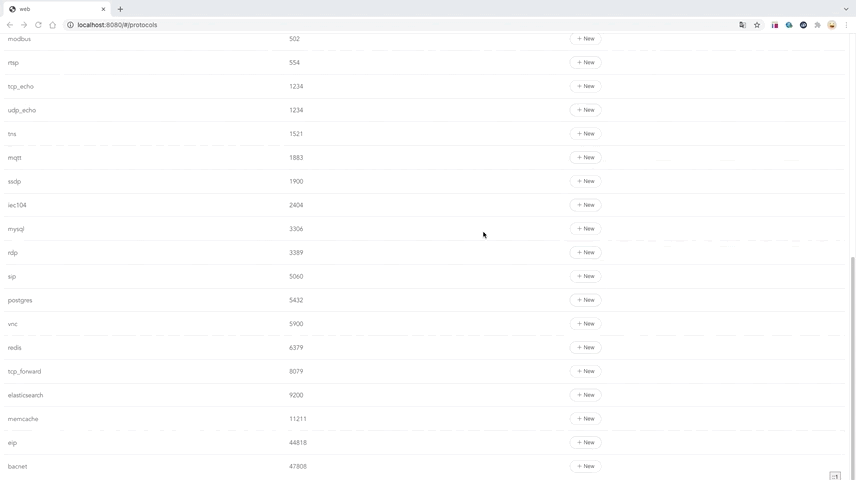View site information icon in address bar
Image resolution: width=856 pixels, height=480 pixels.
coord(70,25)
